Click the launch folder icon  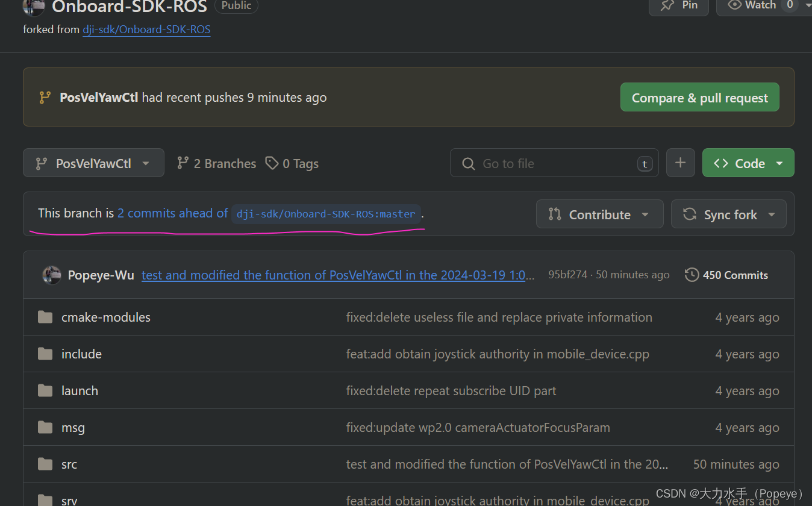coord(45,390)
